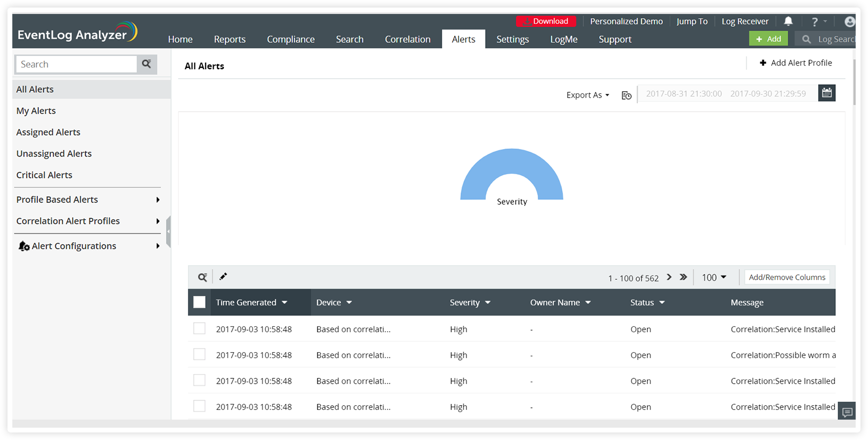Viewport: 868px width, 440px height.
Task: Open the Correlation tab
Action: point(407,39)
